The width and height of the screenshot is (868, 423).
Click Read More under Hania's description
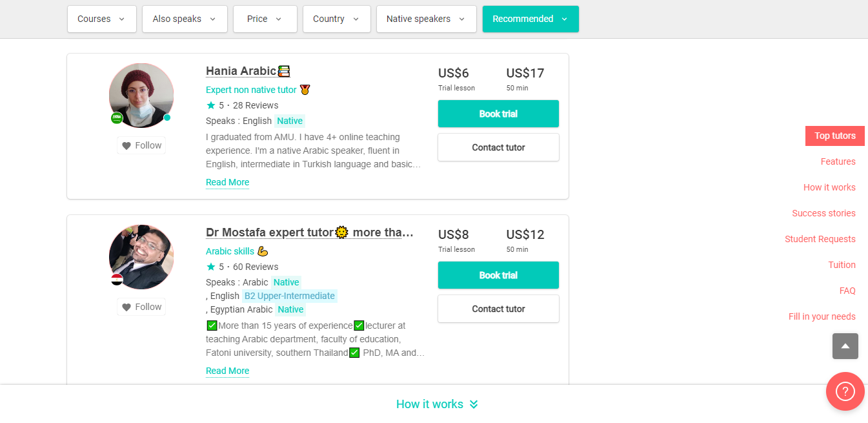click(x=227, y=182)
